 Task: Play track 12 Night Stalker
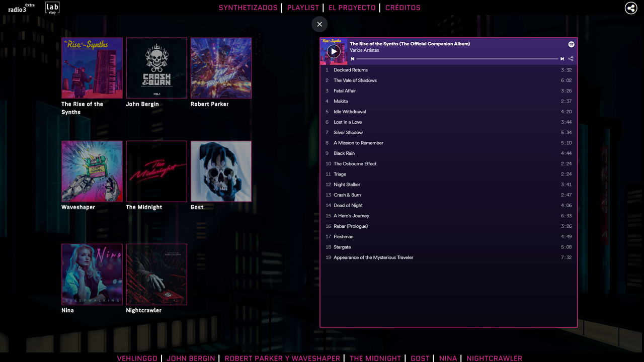coord(449,185)
